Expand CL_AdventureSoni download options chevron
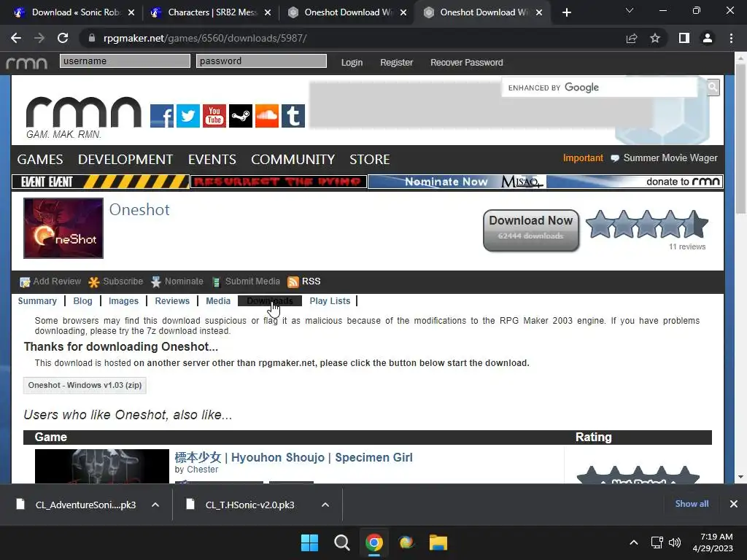747x560 pixels. click(155, 505)
